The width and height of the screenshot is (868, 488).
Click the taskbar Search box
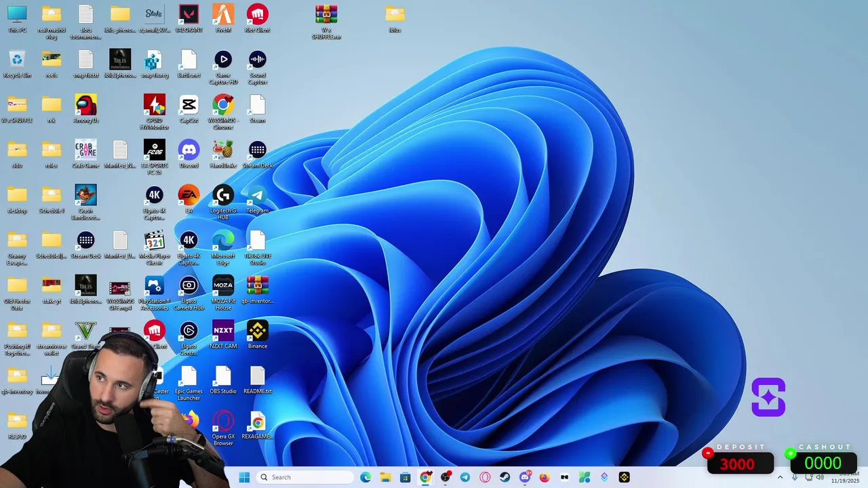coord(305,477)
